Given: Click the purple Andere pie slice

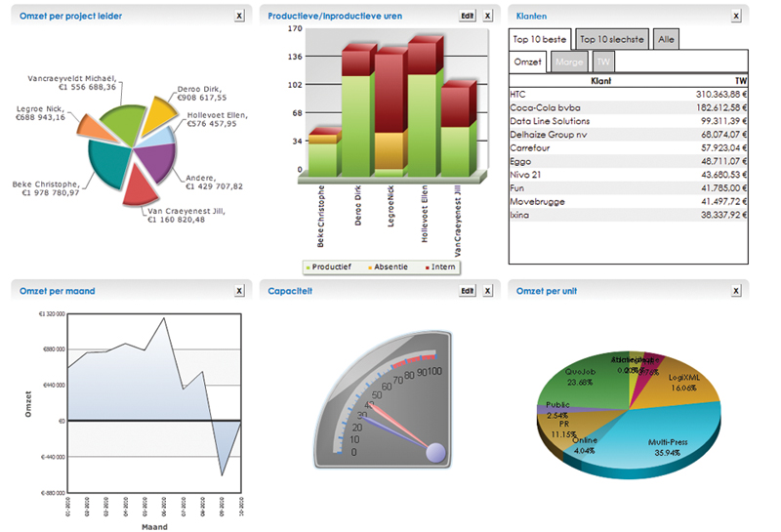Looking at the screenshot, I should [x=158, y=161].
